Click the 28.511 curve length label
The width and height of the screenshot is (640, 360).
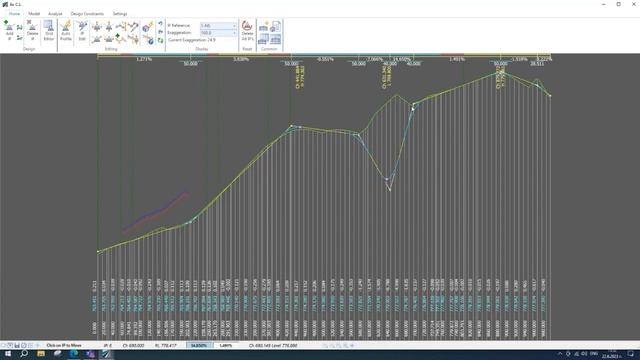click(537, 64)
